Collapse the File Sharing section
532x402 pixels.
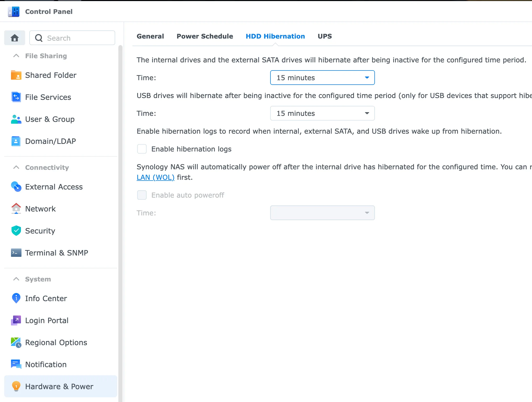(x=16, y=56)
